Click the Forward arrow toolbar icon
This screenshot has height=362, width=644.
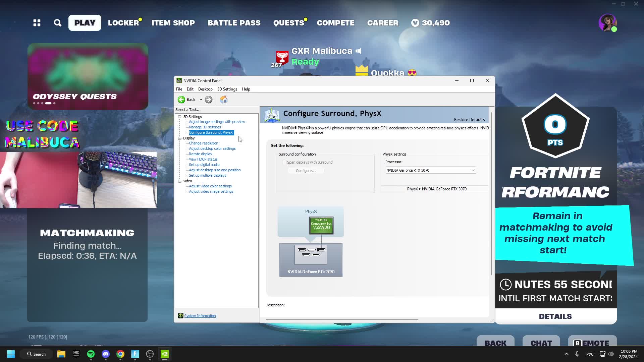pos(209,100)
